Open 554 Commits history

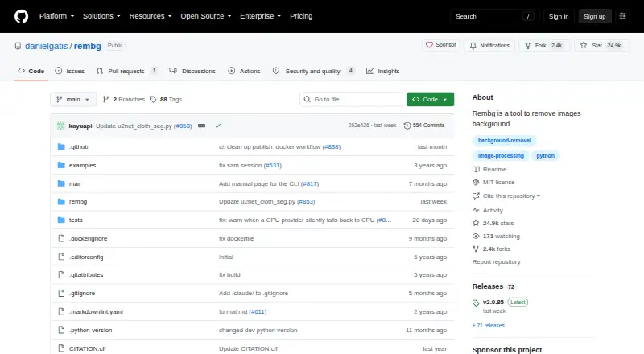coord(424,126)
